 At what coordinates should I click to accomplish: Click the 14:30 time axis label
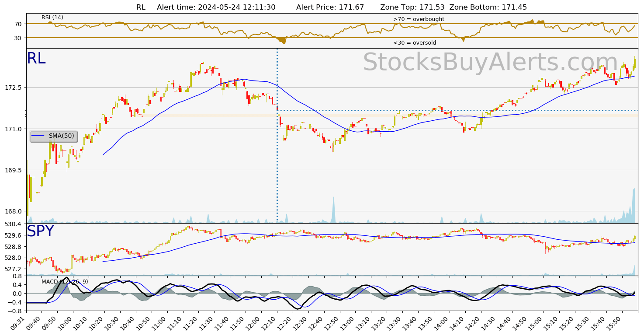point(488,324)
